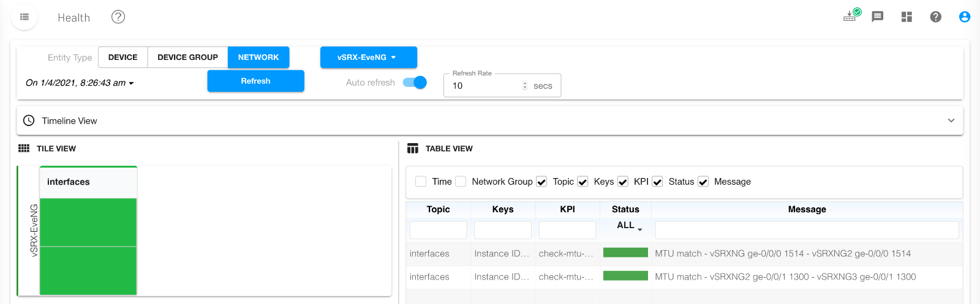Open the dashboard icon in top bar
This screenshot has height=304, width=980.
[x=907, y=17]
